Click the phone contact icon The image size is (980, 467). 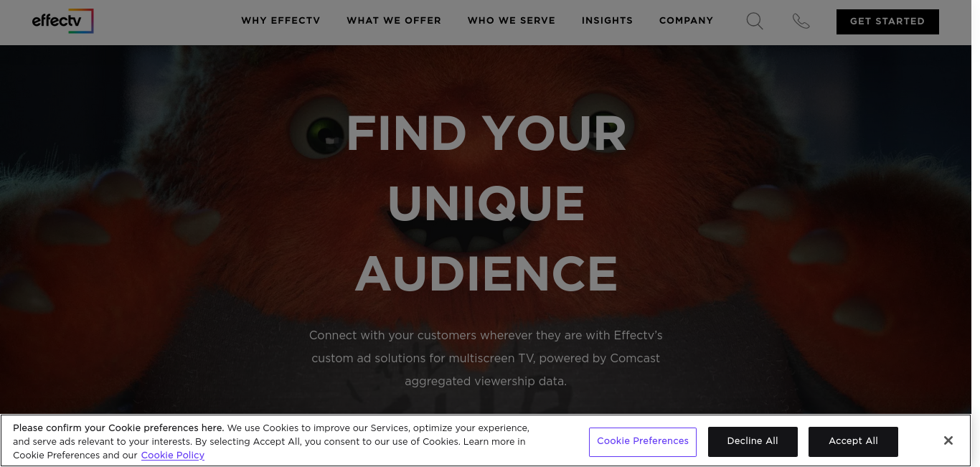coord(801,22)
